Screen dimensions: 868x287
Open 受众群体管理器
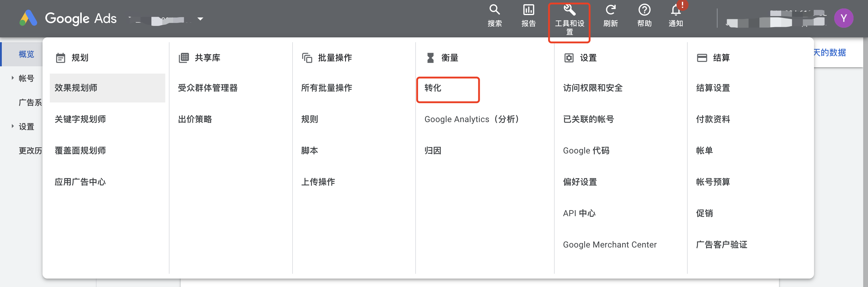208,88
